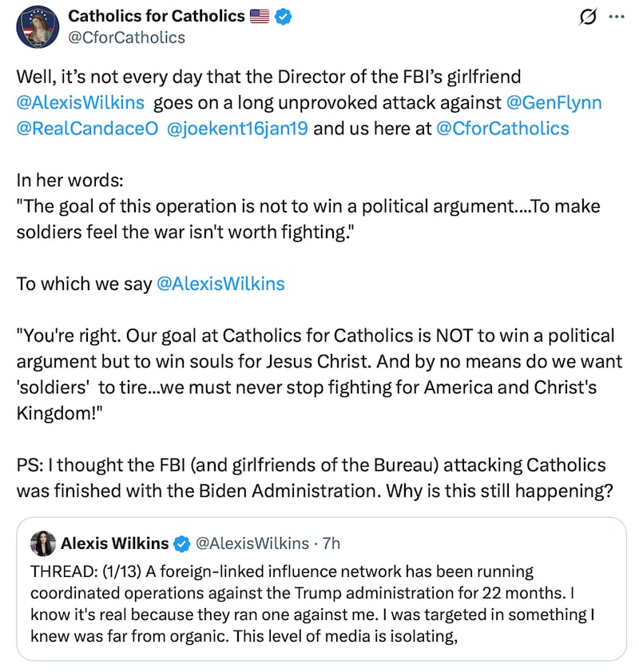The width and height of the screenshot is (639, 672).
Task: Click the verified badge beside Alexis Wilkins
Action: point(179,543)
